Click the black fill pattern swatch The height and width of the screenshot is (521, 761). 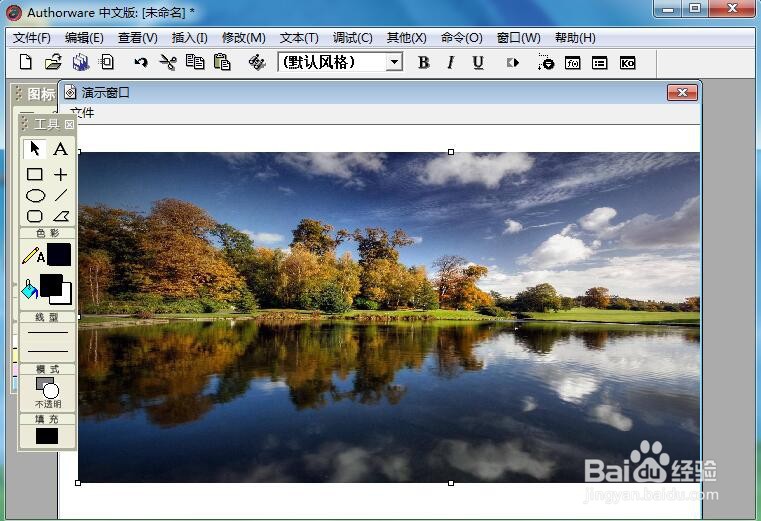point(47,436)
